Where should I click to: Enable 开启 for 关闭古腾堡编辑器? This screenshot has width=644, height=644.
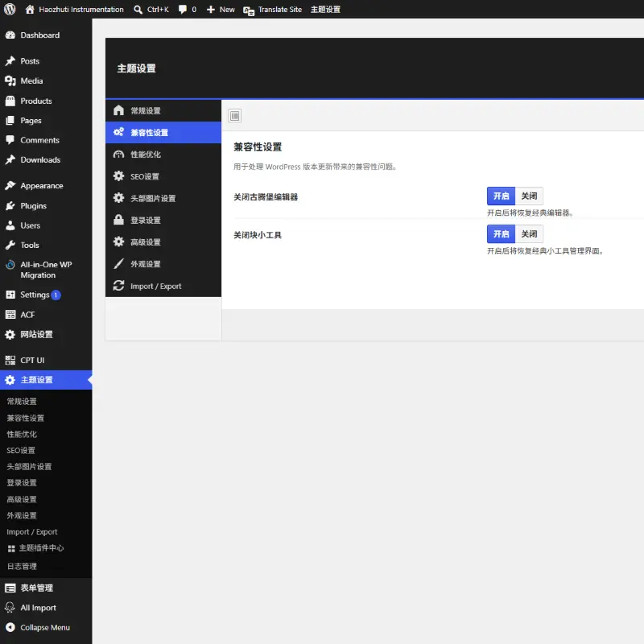click(501, 196)
